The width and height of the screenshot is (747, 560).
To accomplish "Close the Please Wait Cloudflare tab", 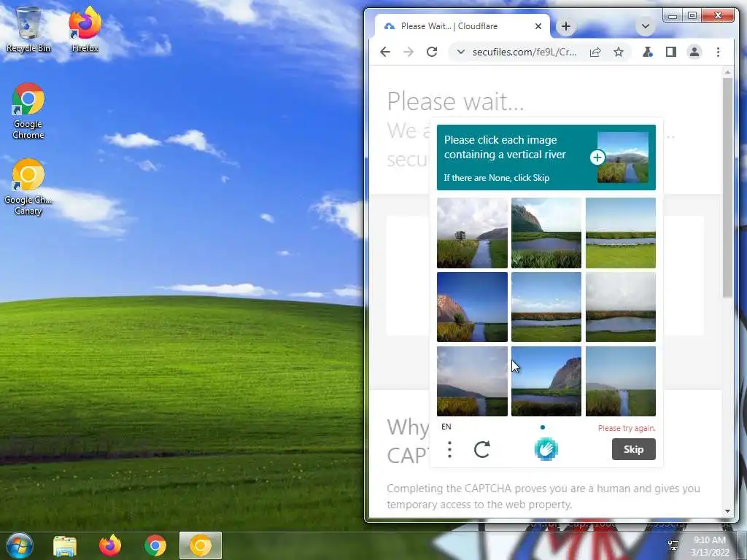I will coord(538,26).
